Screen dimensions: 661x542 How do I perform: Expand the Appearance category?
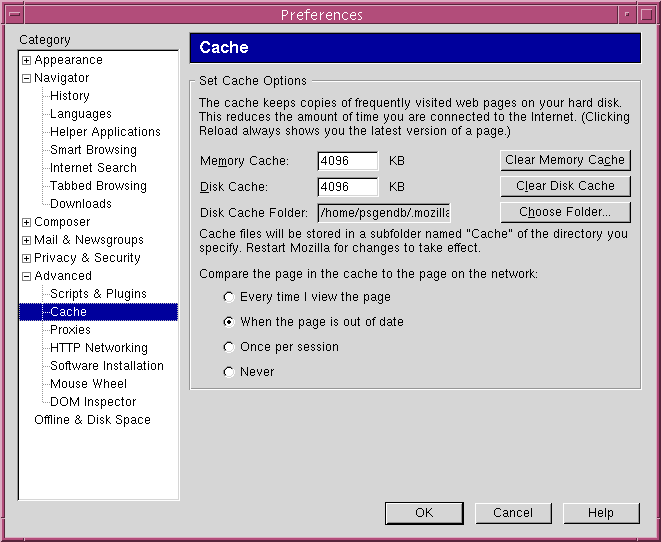(x=26, y=60)
